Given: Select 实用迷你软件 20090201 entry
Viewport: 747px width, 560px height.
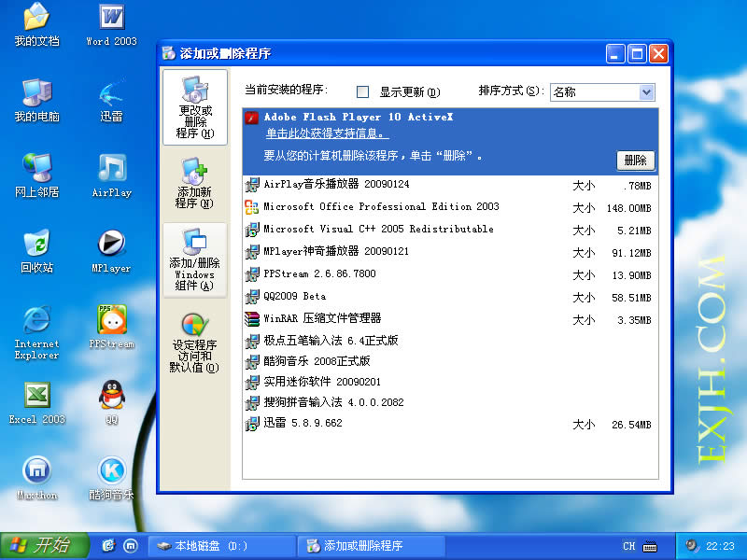Looking at the screenshot, I should click(x=451, y=382).
